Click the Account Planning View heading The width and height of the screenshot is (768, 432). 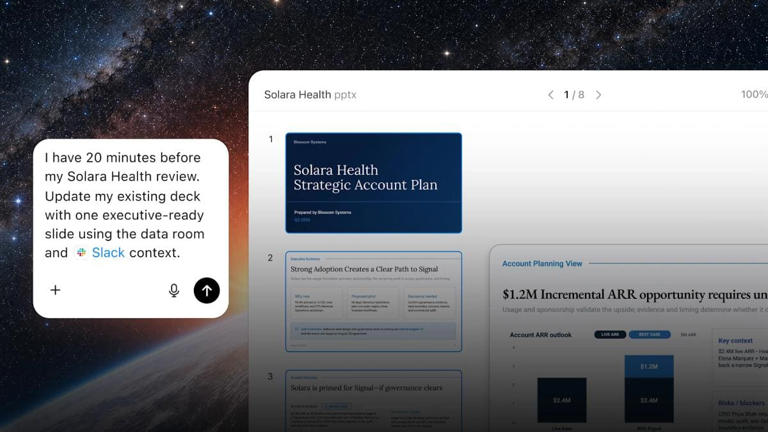(542, 264)
